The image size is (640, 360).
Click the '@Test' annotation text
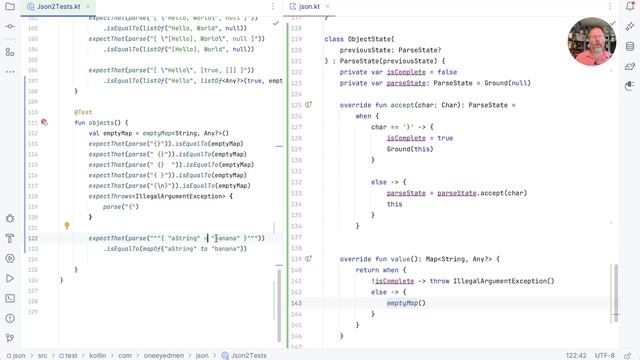[x=83, y=112]
